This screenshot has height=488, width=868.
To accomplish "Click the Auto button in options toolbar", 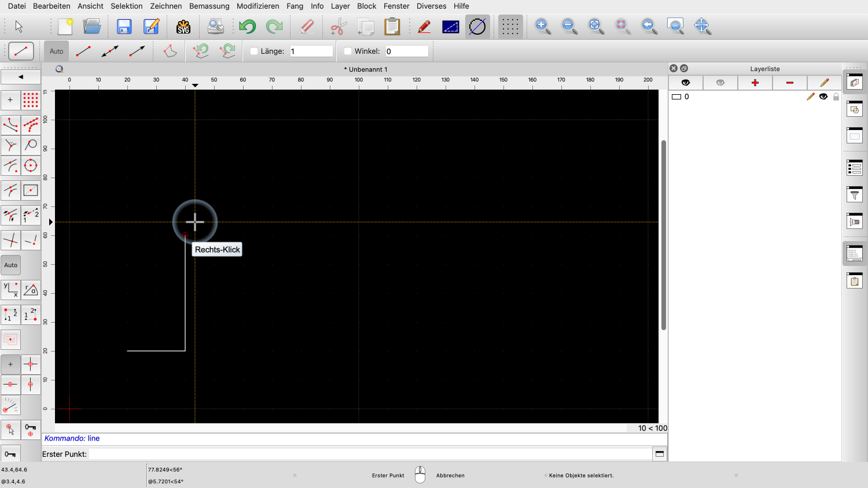I will [x=56, y=51].
